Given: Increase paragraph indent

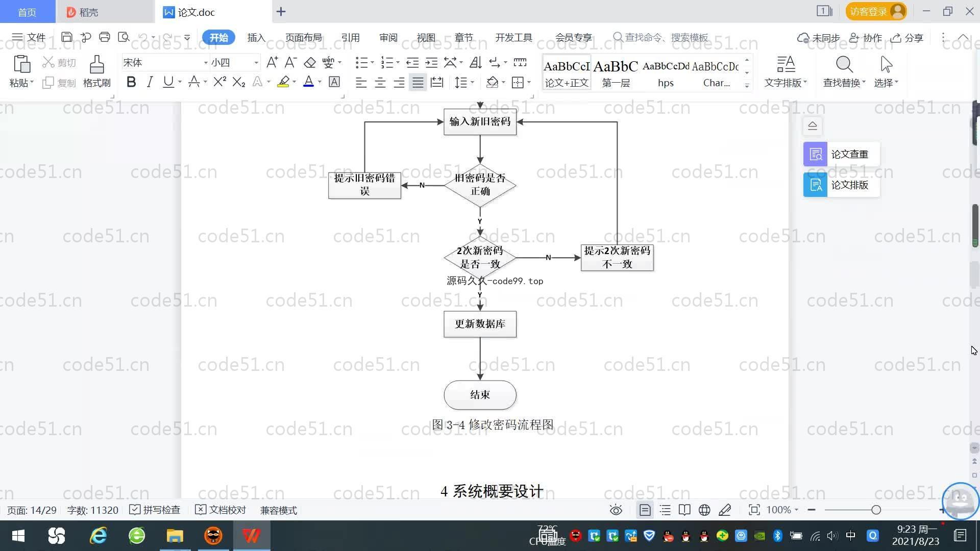Looking at the screenshot, I should point(431,62).
